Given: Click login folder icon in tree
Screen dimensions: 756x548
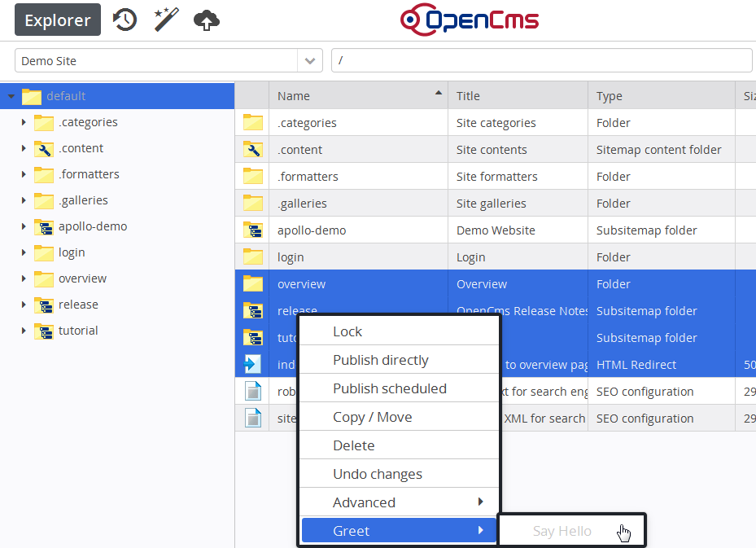Looking at the screenshot, I should click(44, 252).
